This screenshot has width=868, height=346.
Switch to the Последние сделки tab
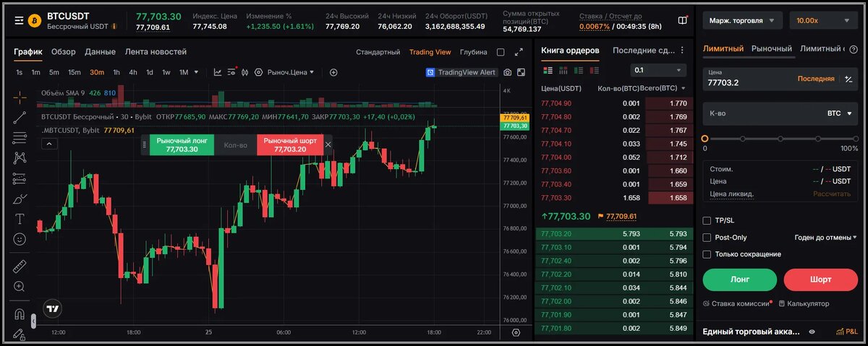pos(644,51)
